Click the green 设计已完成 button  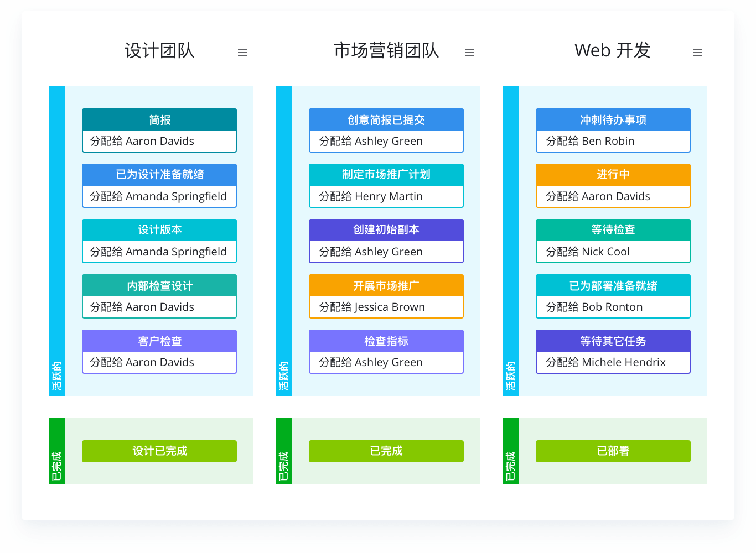click(159, 451)
